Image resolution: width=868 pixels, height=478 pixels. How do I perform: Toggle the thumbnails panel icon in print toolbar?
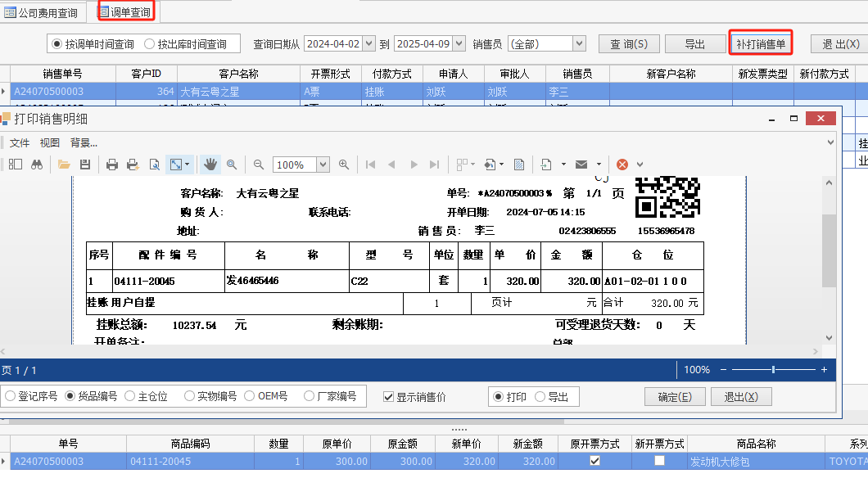coord(16,165)
